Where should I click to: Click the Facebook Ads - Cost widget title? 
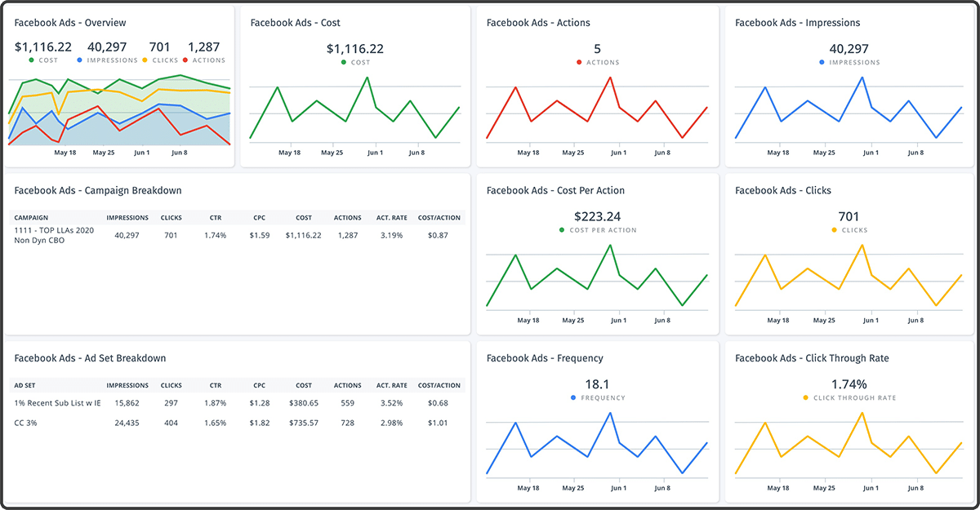[295, 23]
